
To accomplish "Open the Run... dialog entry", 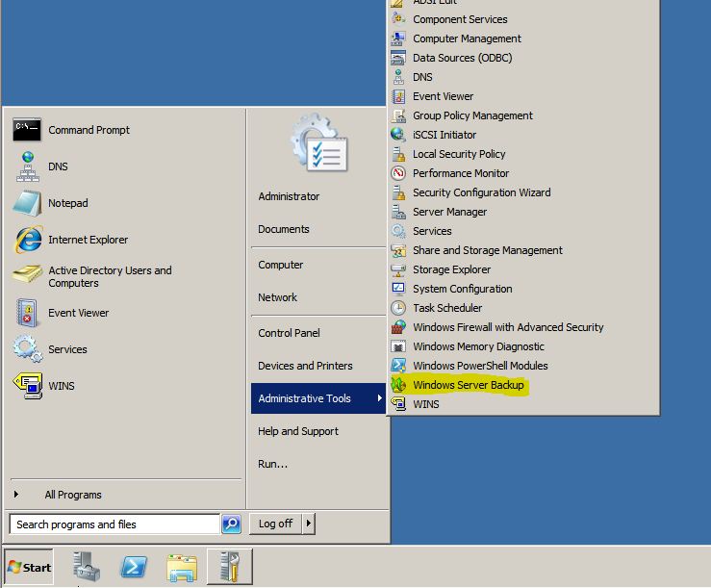I will 272,464.
